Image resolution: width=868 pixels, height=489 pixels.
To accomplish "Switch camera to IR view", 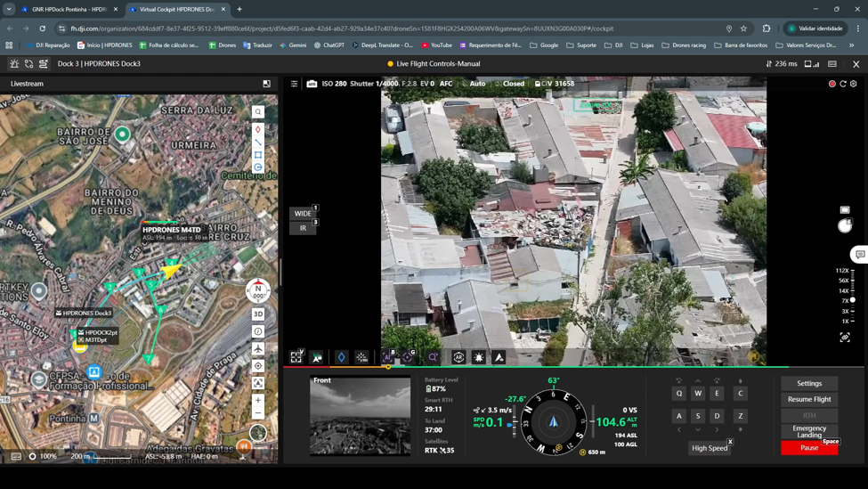I will pyautogui.click(x=303, y=228).
